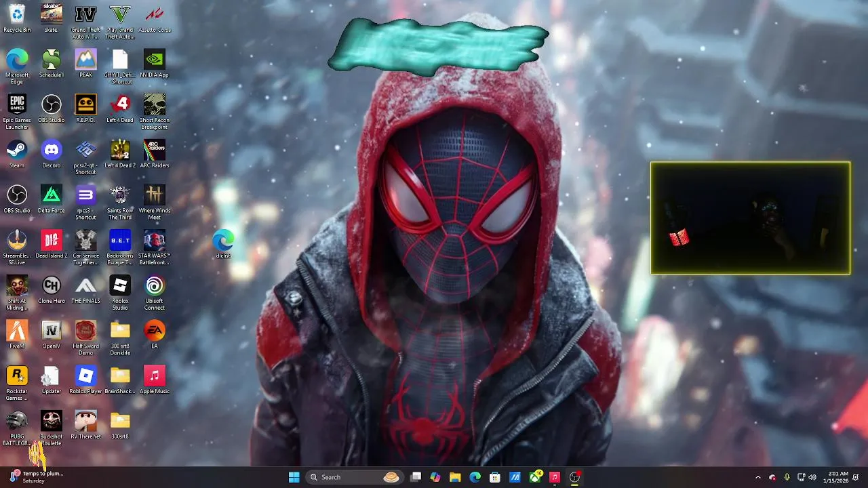The image size is (868, 488).
Task: Open the EA app desktop icon
Action: point(155,335)
